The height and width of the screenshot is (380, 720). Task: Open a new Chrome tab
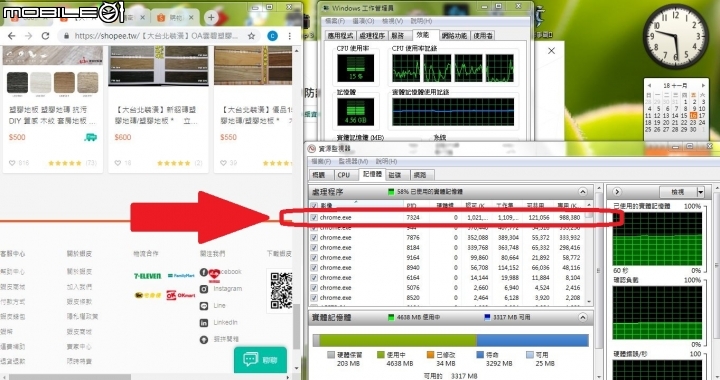211,18
